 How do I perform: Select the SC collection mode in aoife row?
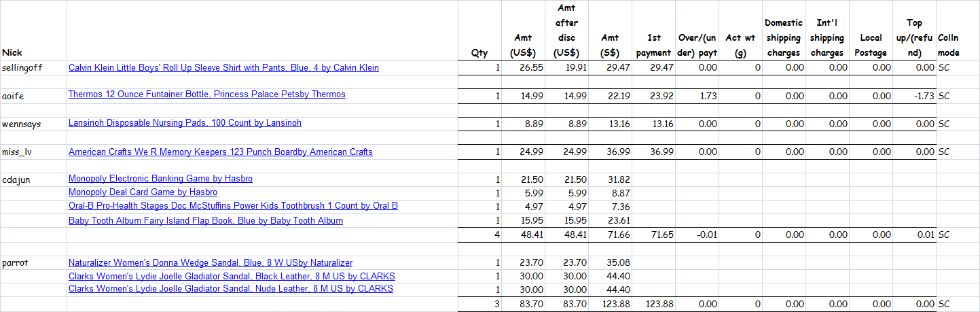(958, 96)
